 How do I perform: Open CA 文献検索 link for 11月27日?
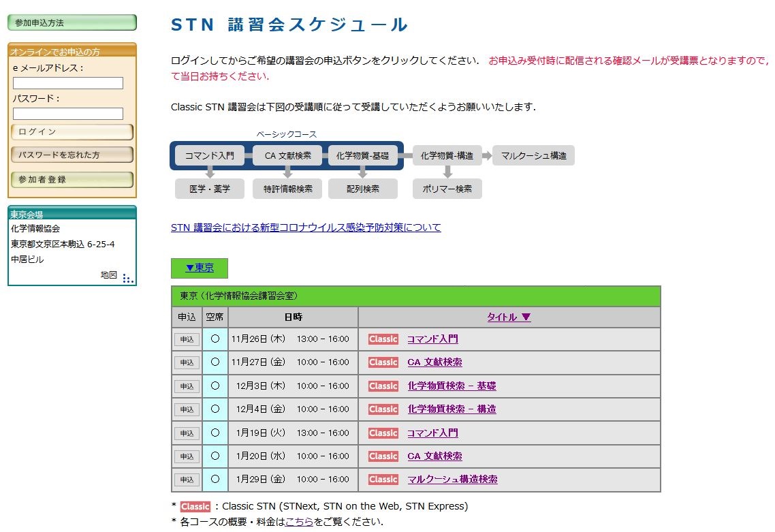[435, 362]
